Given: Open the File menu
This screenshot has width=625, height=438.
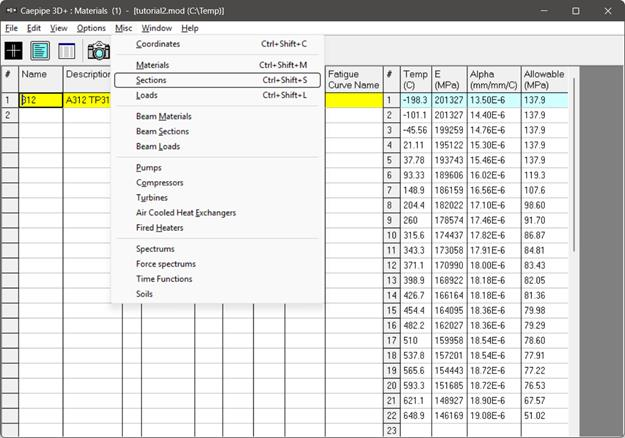Looking at the screenshot, I should tap(12, 28).
